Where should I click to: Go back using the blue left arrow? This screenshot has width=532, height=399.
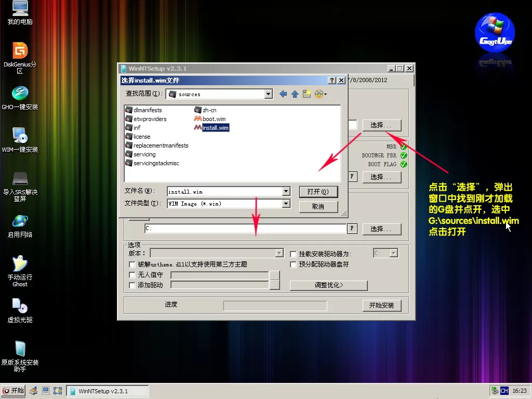(283, 94)
